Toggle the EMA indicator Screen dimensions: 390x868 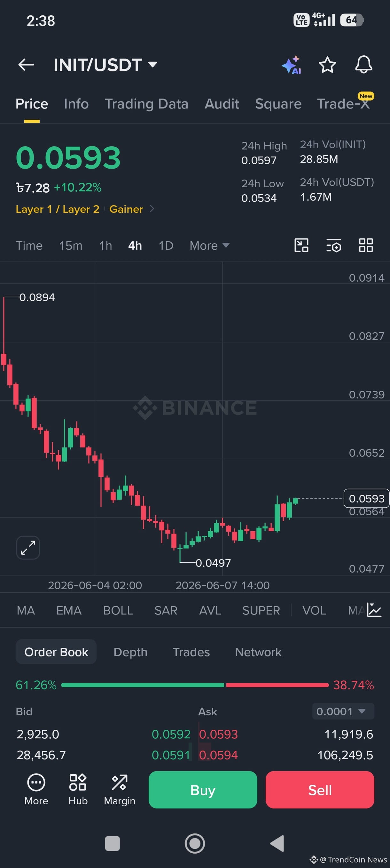(x=69, y=610)
